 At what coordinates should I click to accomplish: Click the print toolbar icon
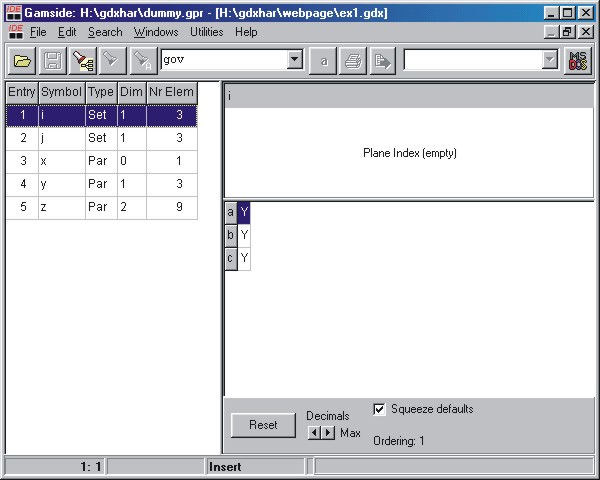353,62
